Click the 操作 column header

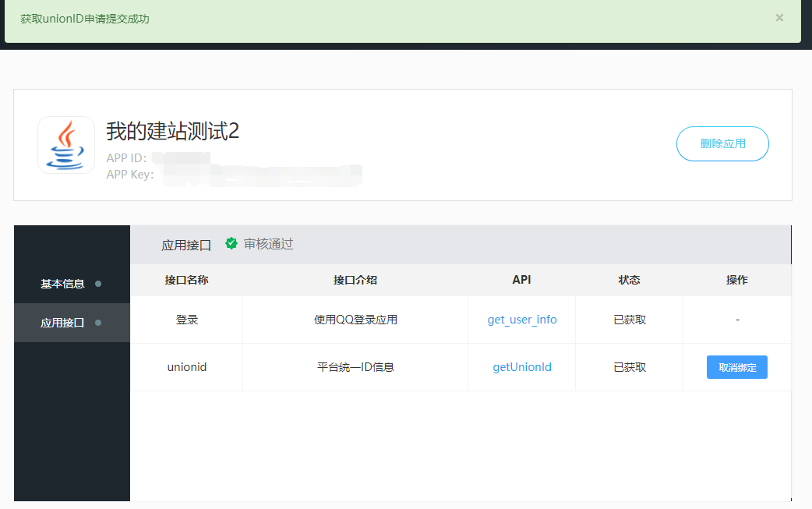point(736,280)
